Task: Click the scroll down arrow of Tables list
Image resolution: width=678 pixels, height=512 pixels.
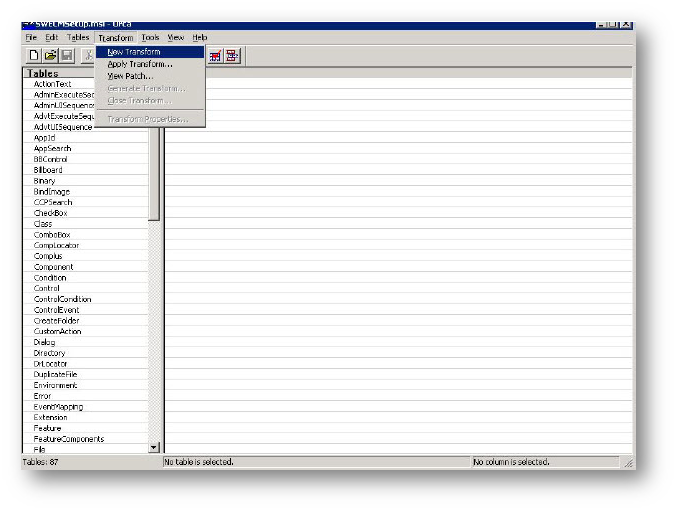Action: pos(154,448)
